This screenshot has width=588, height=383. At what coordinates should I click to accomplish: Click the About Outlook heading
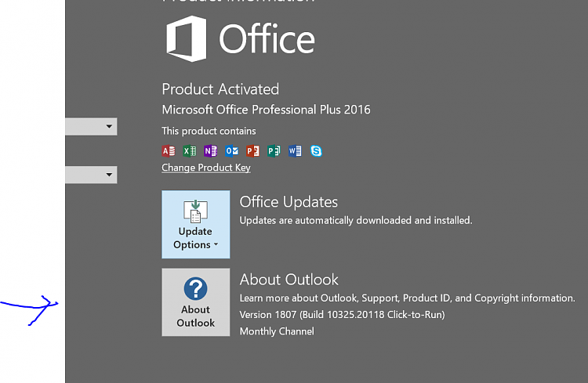coord(289,280)
